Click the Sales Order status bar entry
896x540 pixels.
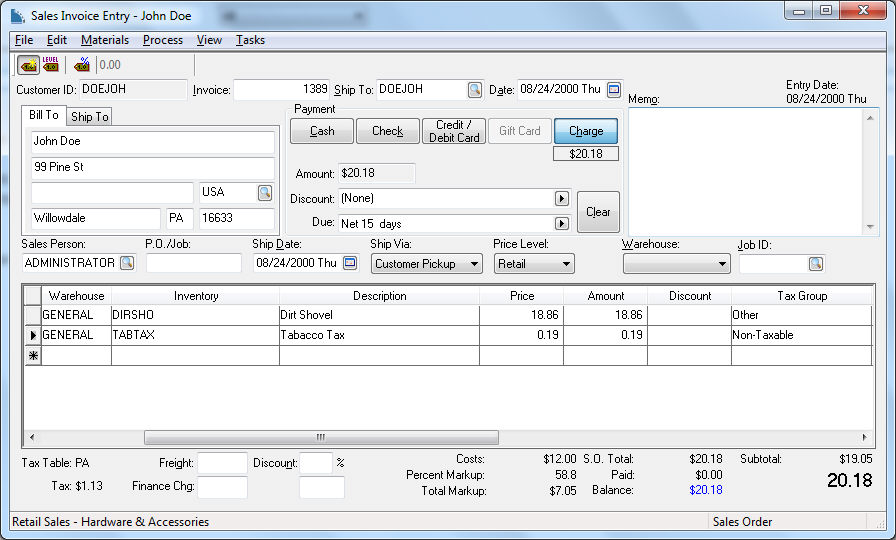click(742, 522)
